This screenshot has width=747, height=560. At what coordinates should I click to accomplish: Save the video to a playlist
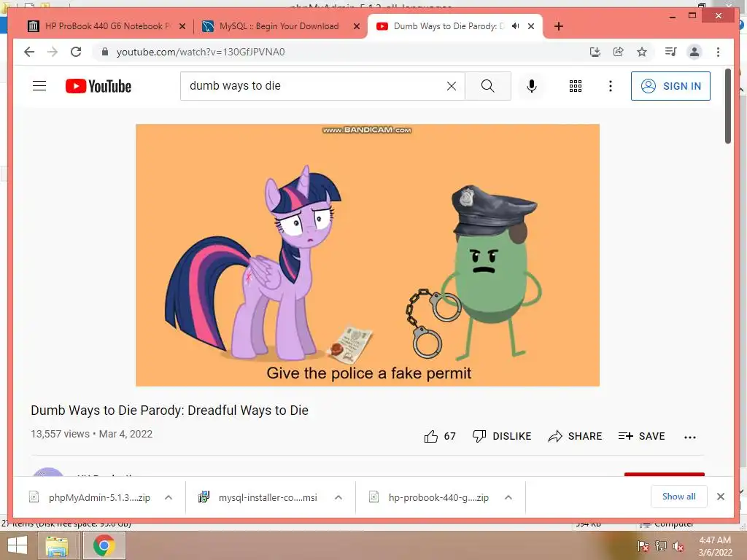click(641, 436)
